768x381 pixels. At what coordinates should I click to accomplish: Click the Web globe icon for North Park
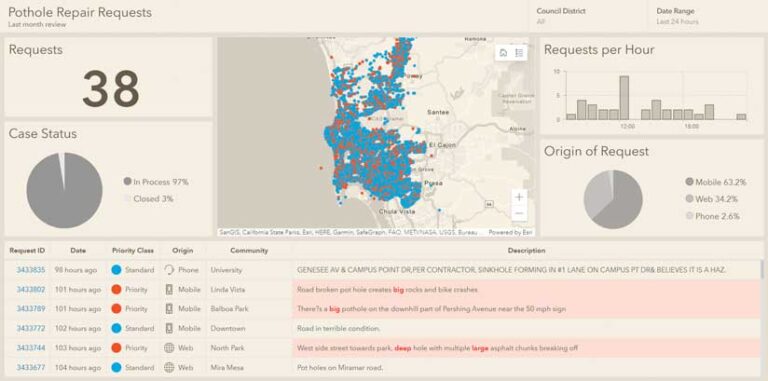tap(169, 348)
